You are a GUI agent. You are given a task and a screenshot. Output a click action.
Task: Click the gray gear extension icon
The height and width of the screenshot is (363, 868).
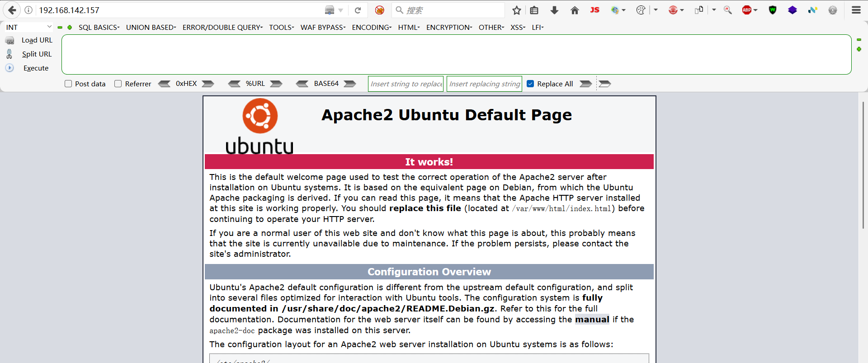(833, 10)
